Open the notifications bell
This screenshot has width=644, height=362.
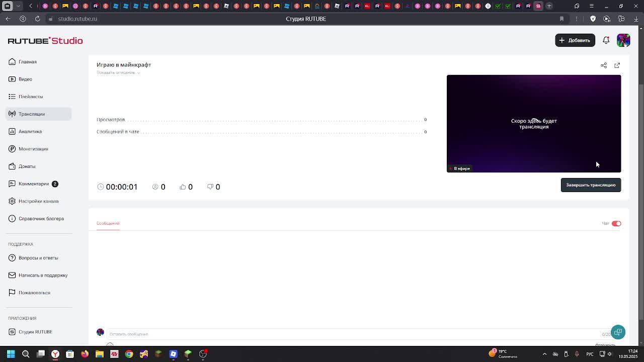pyautogui.click(x=606, y=40)
